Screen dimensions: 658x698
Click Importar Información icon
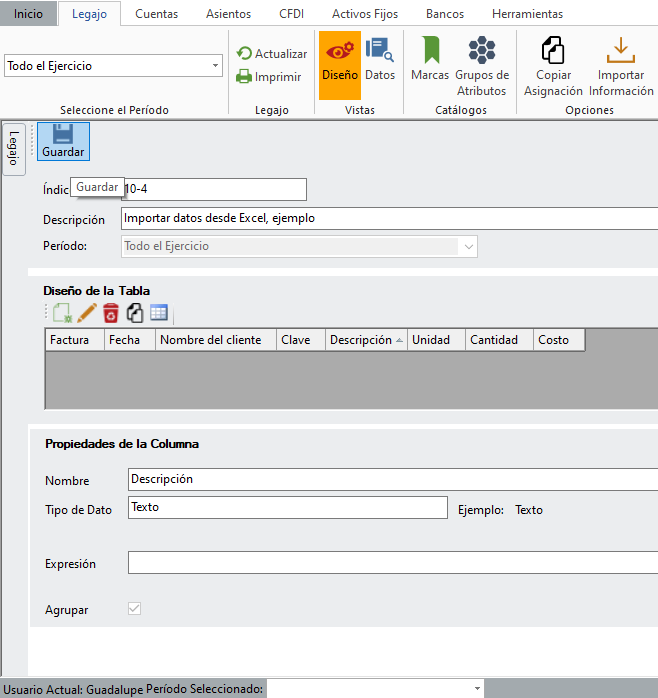(621, 66)
